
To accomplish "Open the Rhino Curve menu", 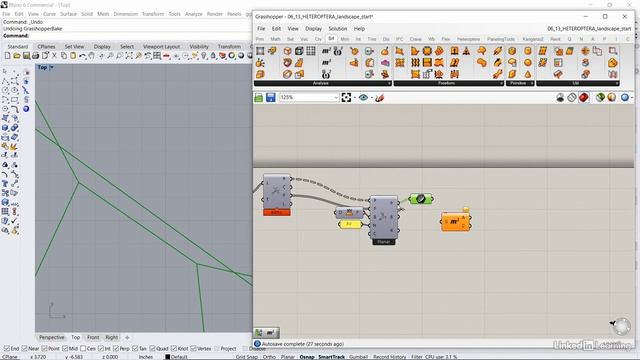I will [49, 14].
